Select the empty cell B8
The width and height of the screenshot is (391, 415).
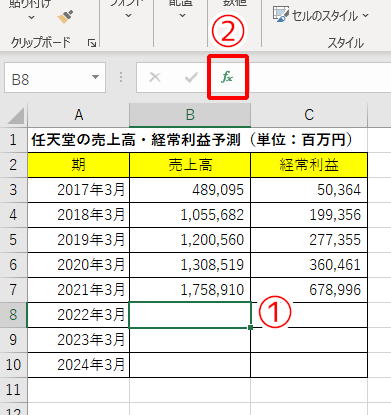click(190, 315)
